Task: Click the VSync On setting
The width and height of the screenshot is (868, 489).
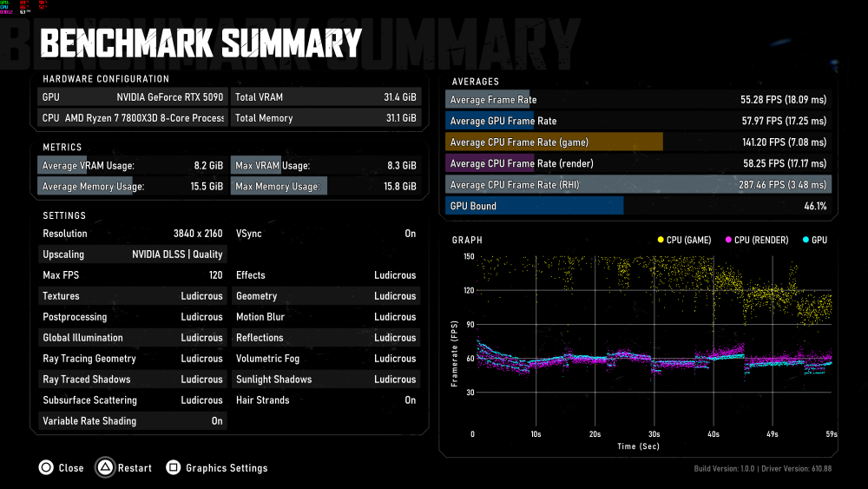Action: [x=325, y=233]
